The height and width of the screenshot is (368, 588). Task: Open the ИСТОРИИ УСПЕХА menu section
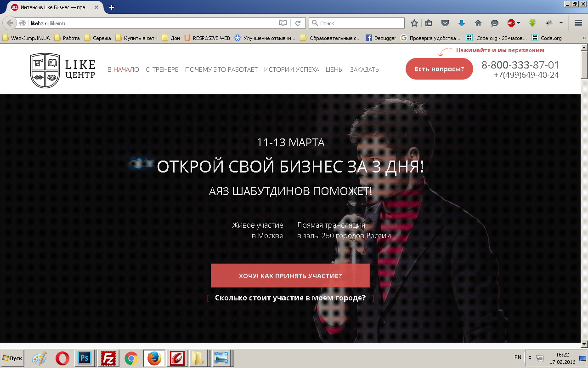tap(292, 69)
